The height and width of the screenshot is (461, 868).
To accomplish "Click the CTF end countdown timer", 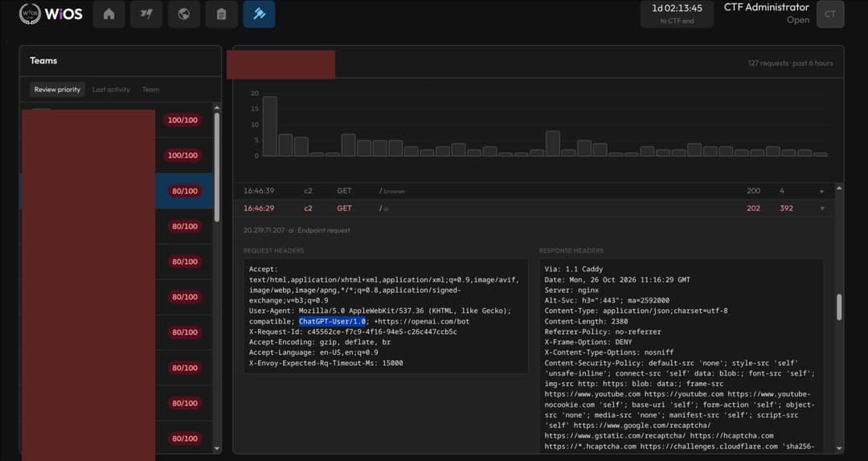I will click(x=677, y=14).
